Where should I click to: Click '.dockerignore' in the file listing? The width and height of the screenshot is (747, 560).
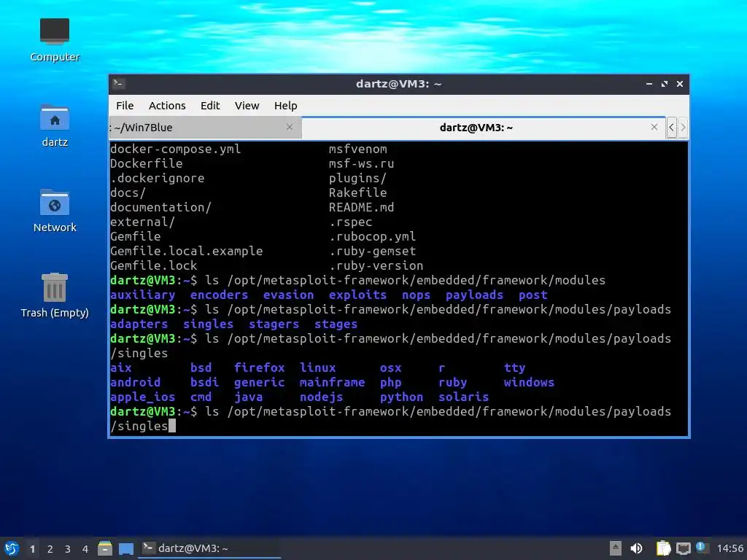coord(158,178)
